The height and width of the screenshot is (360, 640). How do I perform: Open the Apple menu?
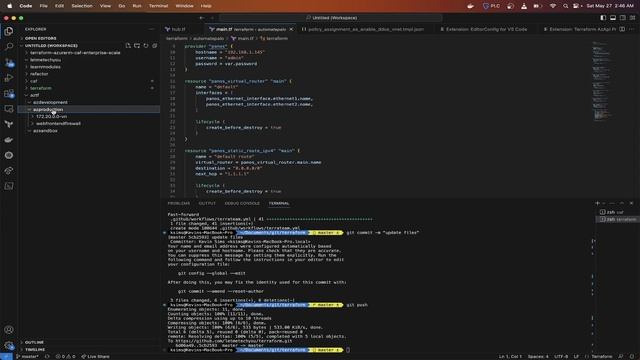pos(9,6)
